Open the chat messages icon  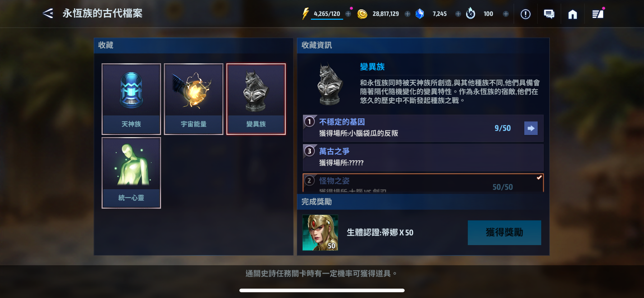(549, 14)
